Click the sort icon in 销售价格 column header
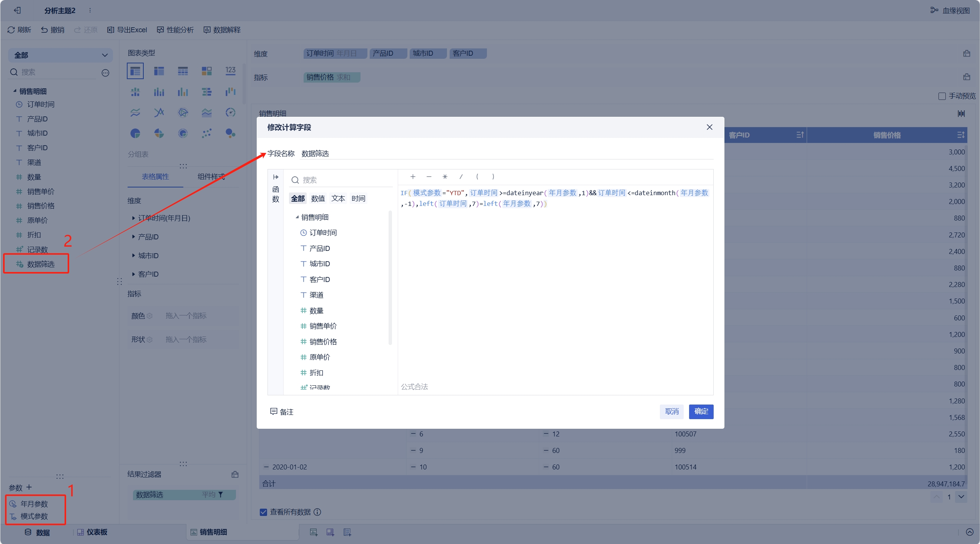This screenshot has width=980, height=544. point(961,135)
